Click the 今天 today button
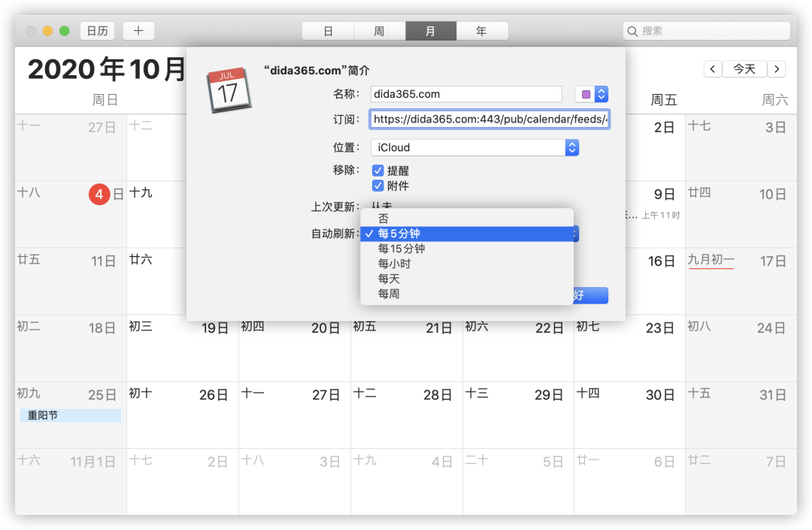The height and width of the screenshot is (530, 812). tap(744, 69)
